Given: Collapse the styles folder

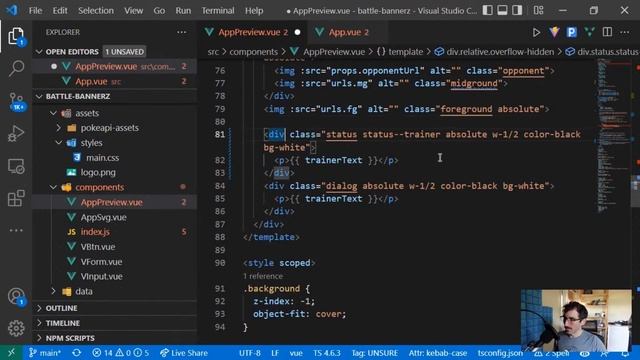Looking at the screenshot, I should click(59, 143).
